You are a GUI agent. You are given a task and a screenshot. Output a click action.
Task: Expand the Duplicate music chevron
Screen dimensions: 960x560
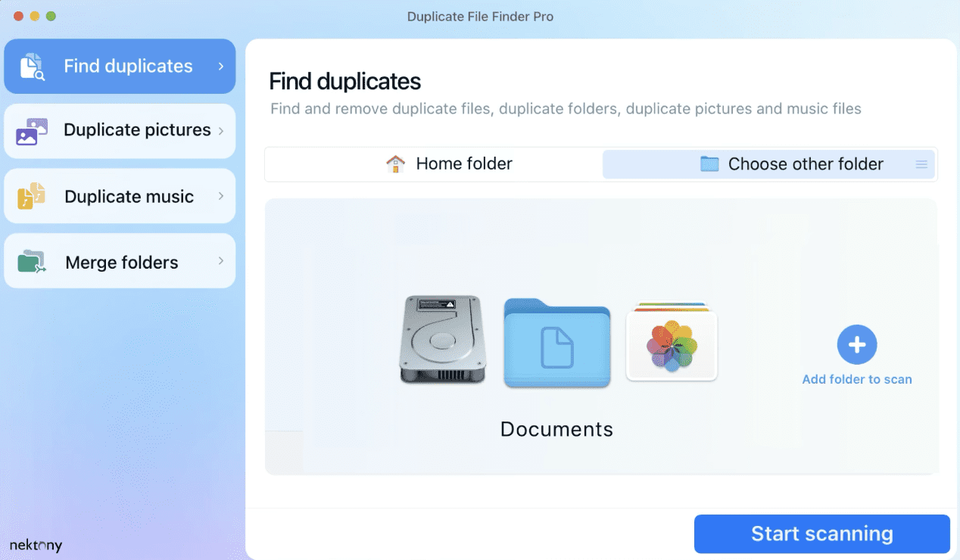221,196
